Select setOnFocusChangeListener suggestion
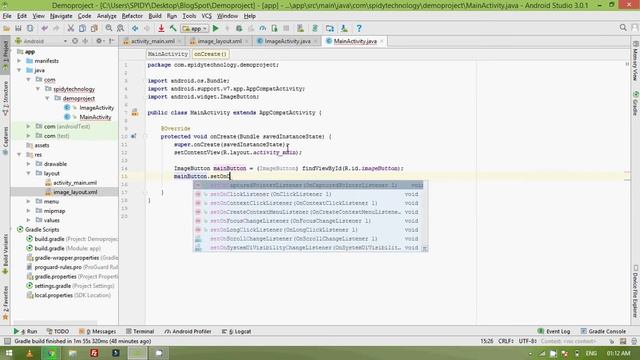 click(308, 221)
